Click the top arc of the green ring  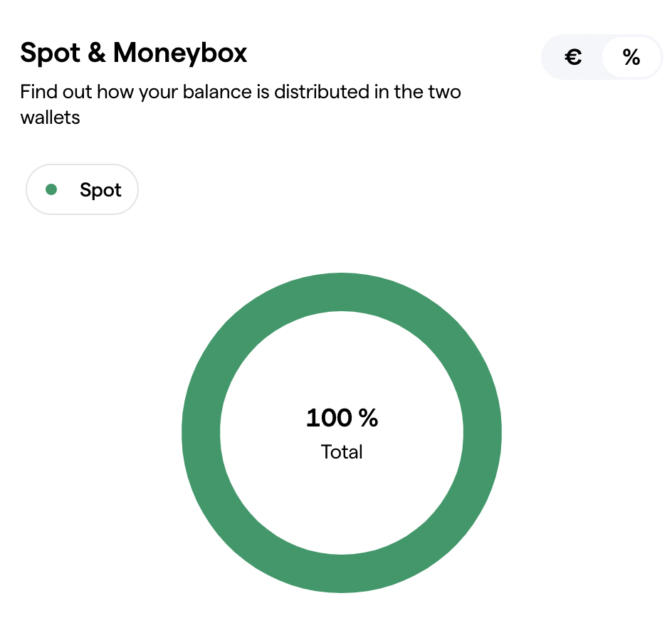342,292
